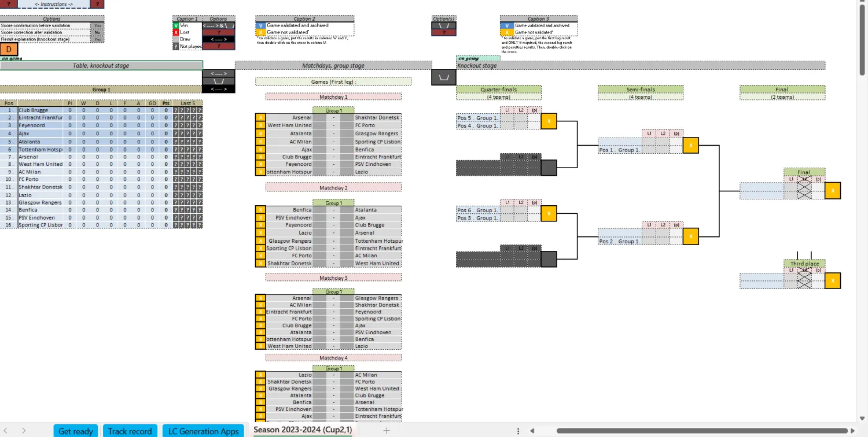This screenshot has width=868, height=437.
Task: Click the arrow-and-bucket option beside Win
Action: (218, 25)
